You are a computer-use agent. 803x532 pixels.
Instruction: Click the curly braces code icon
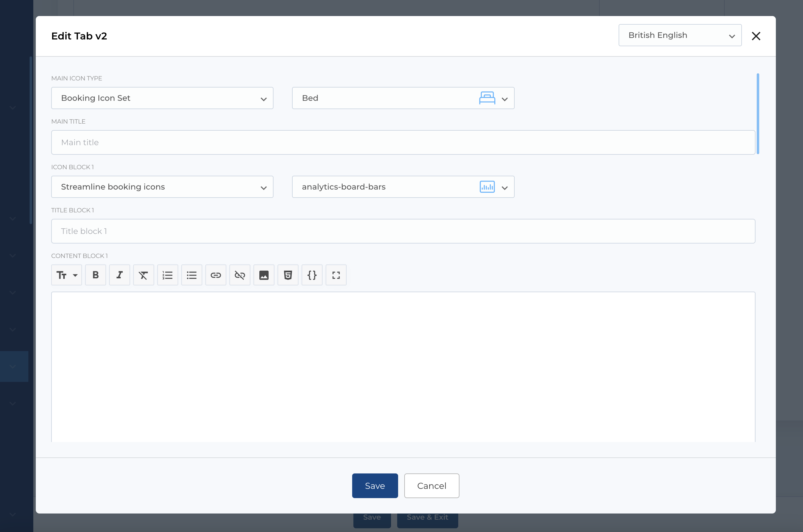click(x=312, y=275)
